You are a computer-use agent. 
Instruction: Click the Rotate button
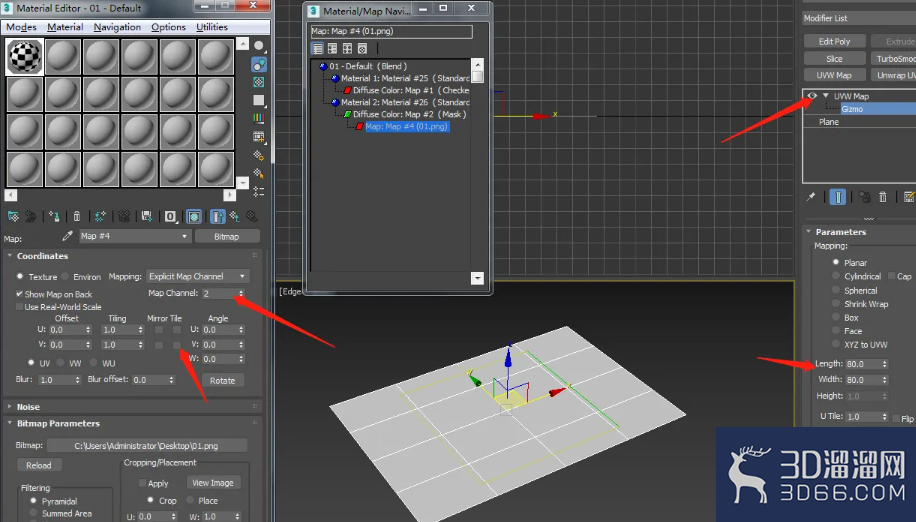click(223, 380)
